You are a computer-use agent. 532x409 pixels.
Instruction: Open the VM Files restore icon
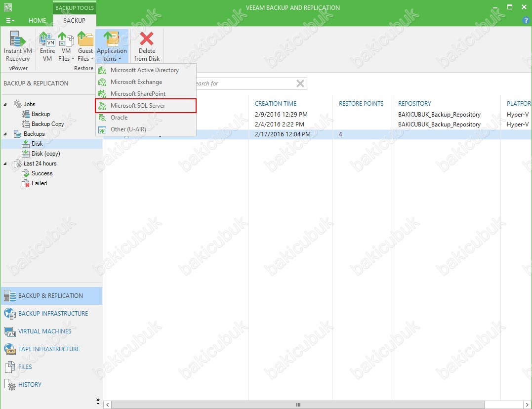tap(66, 39)
